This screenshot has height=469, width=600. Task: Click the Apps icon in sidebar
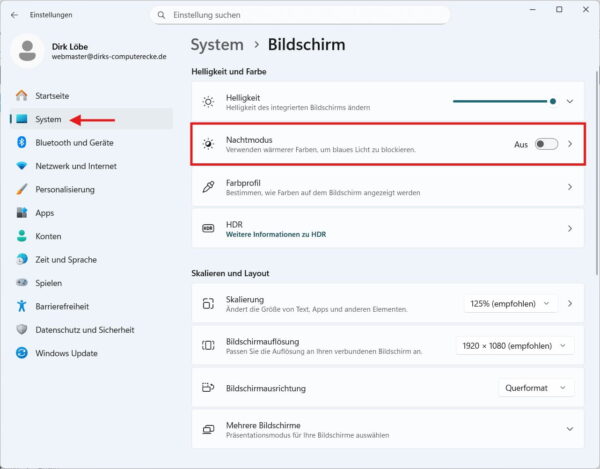(x=22, y=213)
